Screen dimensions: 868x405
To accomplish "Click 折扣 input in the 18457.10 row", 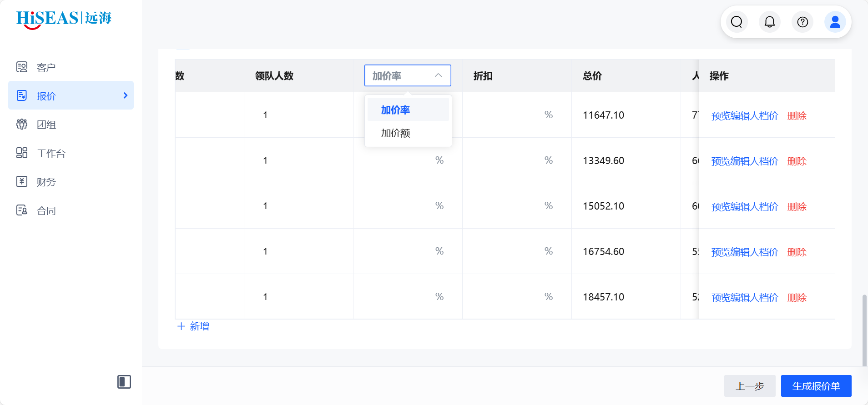I will tap(517, 297).
